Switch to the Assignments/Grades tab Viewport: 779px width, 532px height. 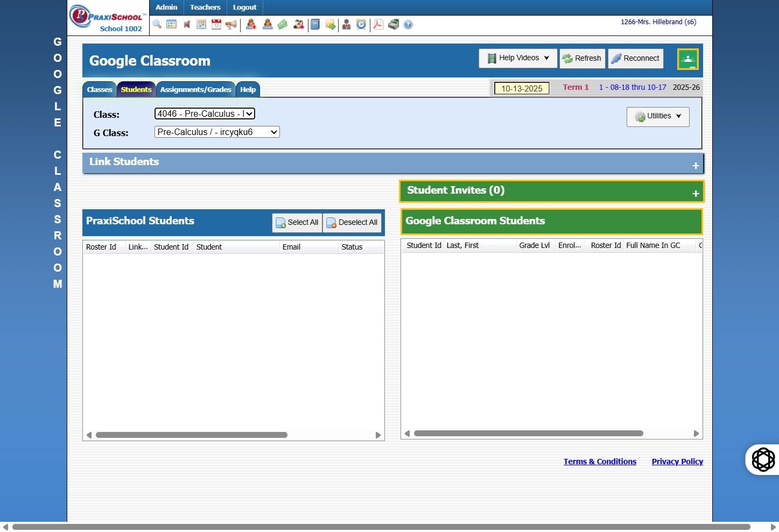point(195,89)
